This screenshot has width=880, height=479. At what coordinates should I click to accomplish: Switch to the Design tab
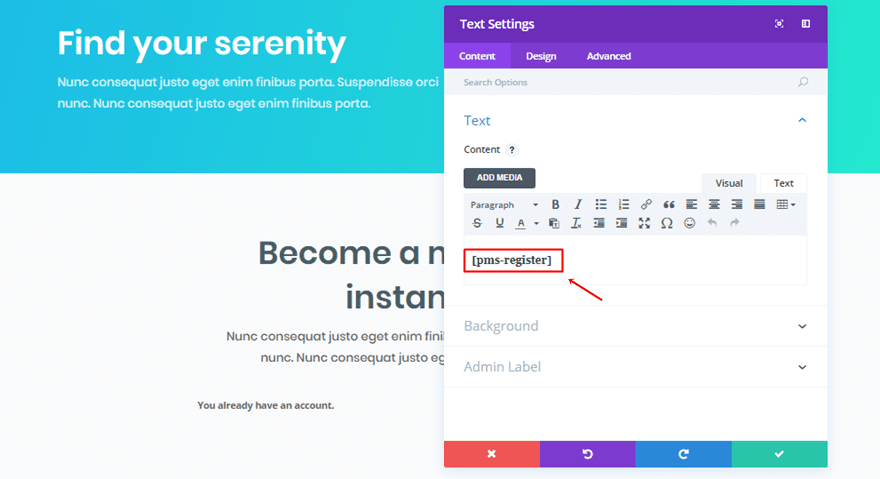coord(541,56)
